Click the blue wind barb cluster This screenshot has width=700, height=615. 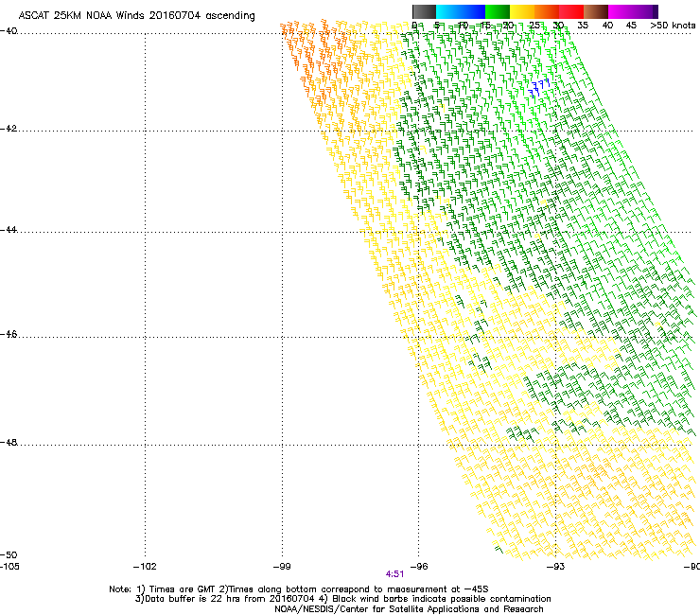point(539,87)
